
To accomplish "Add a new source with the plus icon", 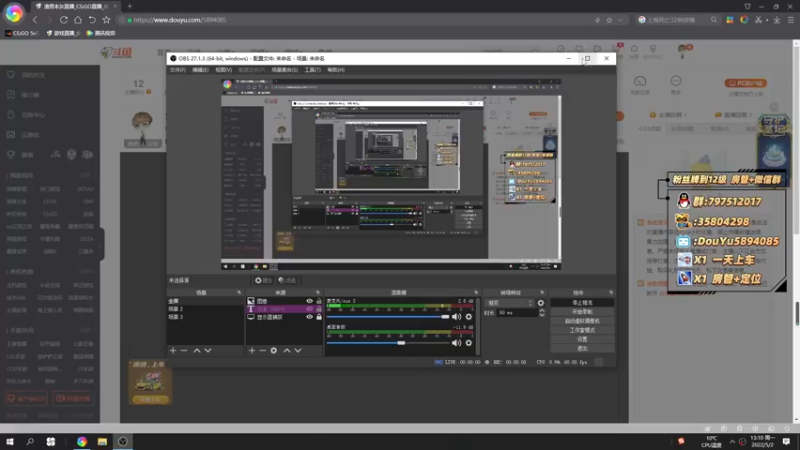I will (x=252, y=351).
